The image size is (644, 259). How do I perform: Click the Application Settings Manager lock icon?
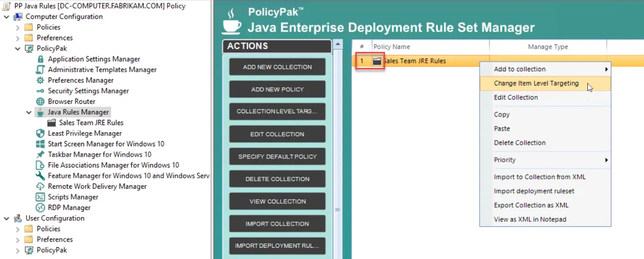pos(40,59)
